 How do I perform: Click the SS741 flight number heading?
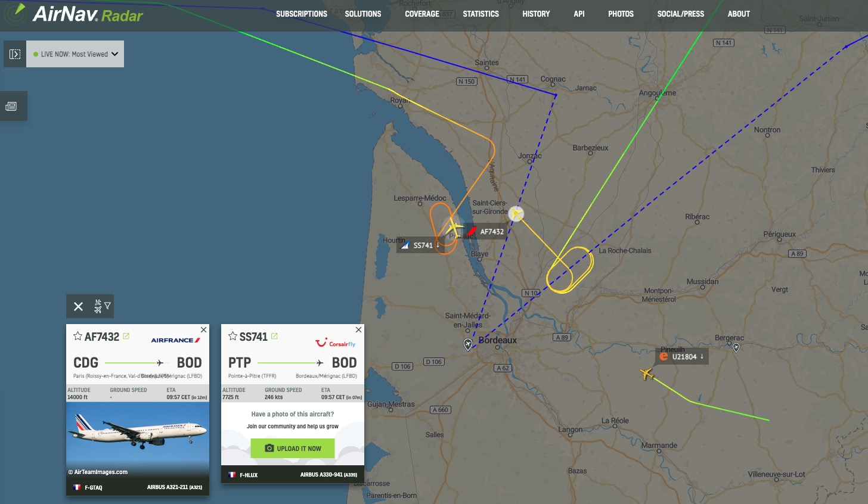253,337
